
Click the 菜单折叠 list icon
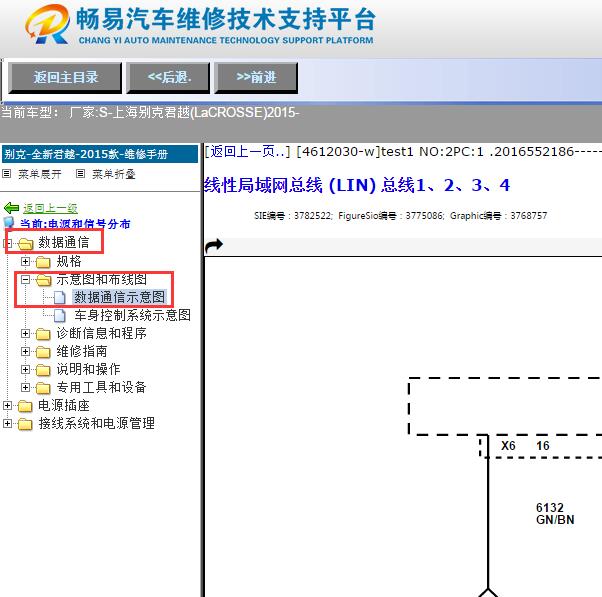80,174
